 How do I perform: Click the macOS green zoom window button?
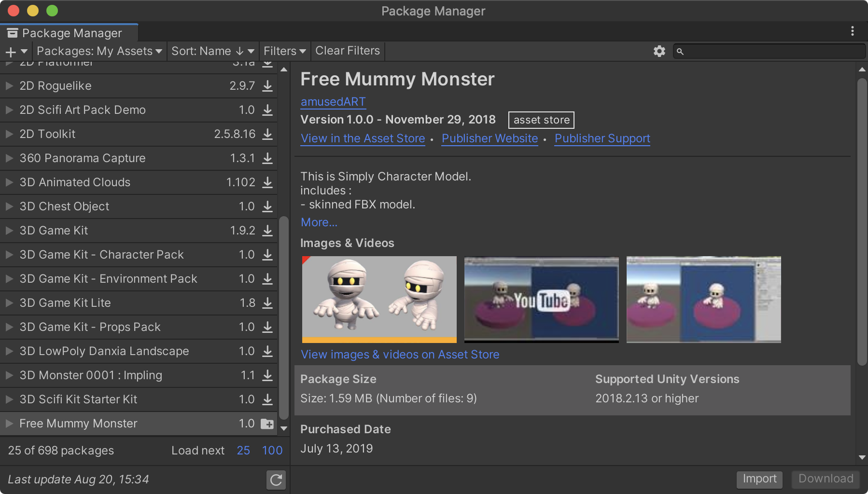(x=52, y=11)
